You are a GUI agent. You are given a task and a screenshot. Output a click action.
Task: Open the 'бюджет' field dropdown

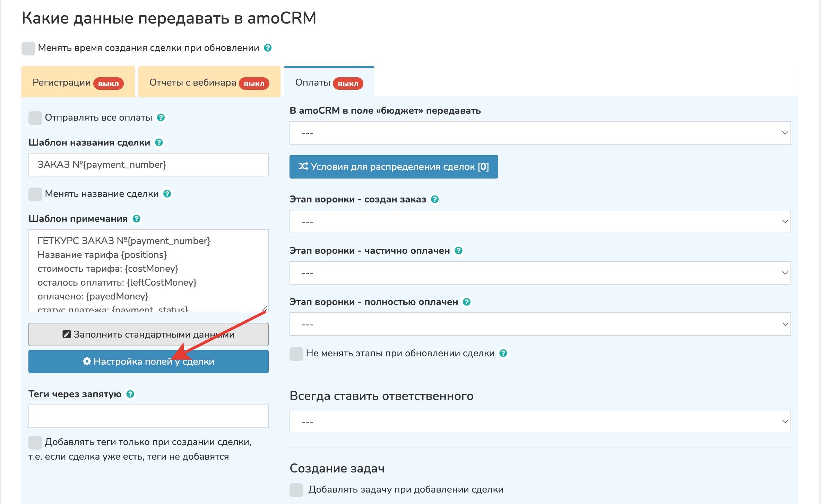tap(540, 133)
